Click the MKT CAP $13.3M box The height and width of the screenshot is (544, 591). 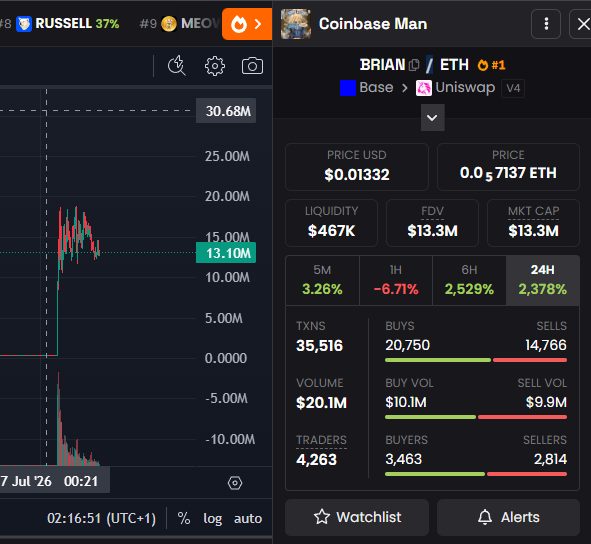[533, 223]
